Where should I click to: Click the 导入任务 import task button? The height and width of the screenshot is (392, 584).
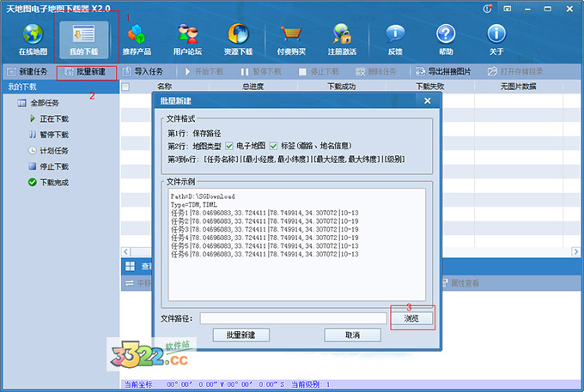coord(143,71)
